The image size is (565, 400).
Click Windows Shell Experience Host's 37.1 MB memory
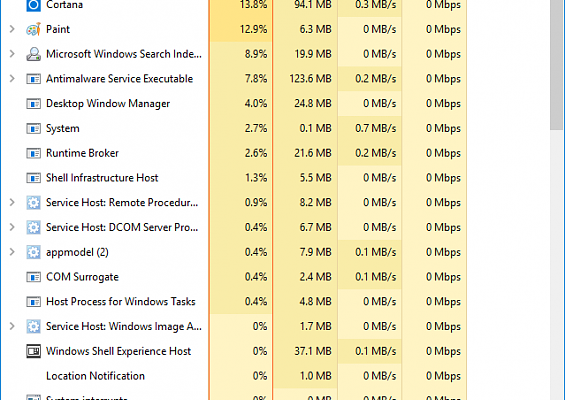[x=313, y=351]
